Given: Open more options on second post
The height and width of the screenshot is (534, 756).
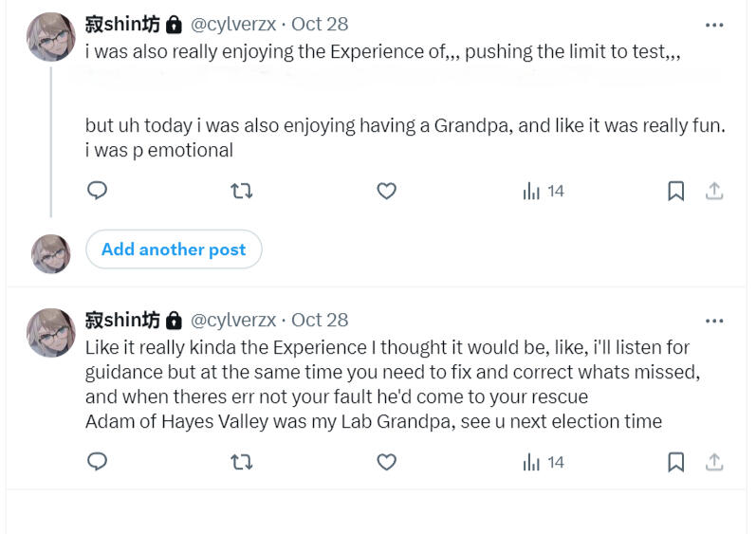Looking at the screenshot, I should [714, 320].
